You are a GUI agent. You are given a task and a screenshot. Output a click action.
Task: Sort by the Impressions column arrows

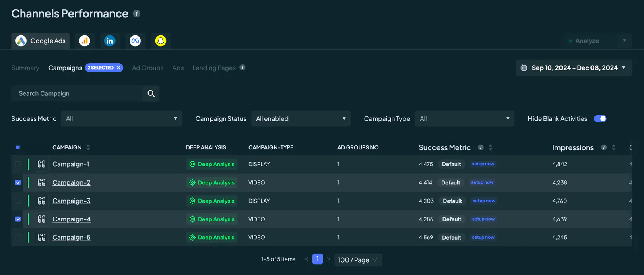click(613, 147)
